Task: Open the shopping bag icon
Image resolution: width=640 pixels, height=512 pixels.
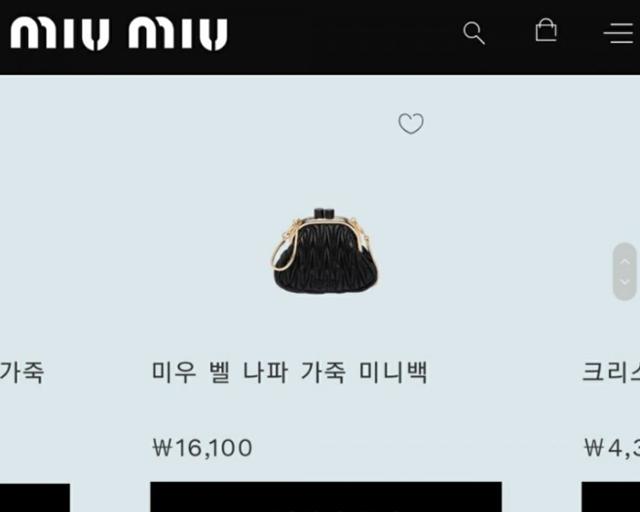Action: [x=546, y=29]
